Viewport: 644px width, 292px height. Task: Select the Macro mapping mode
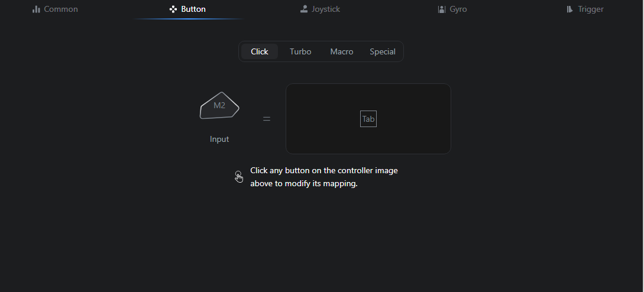point(342,51)
